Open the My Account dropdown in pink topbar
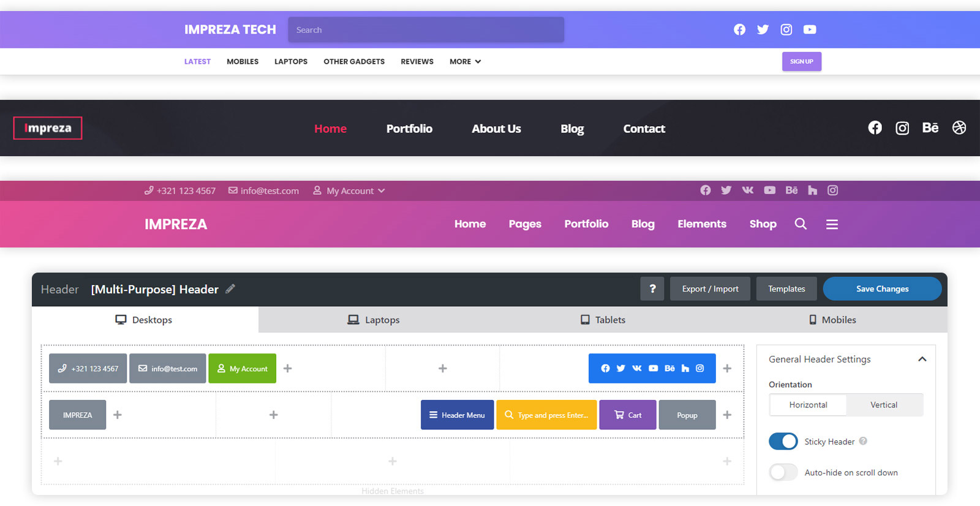 349,191
